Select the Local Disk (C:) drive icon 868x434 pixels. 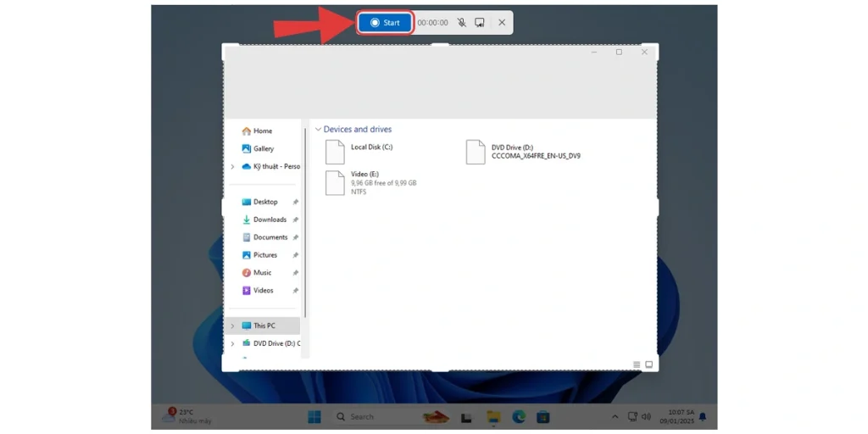(336, 153)
